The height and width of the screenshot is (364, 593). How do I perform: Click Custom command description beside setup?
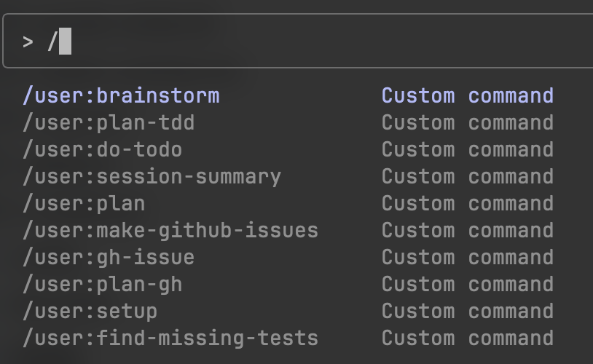467,312
